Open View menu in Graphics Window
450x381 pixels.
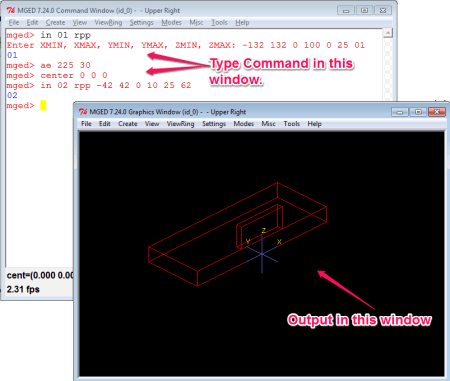point(152,124)
